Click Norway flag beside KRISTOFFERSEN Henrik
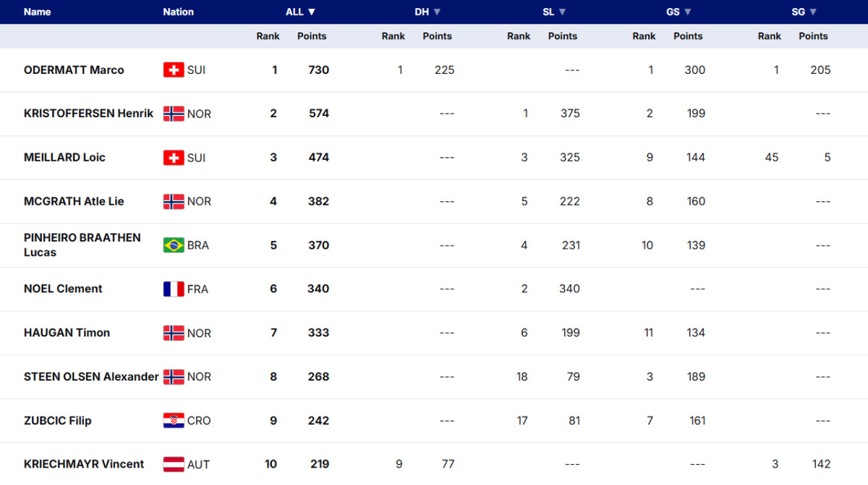Viewport: 868px width, 485px height. [174, 114]
